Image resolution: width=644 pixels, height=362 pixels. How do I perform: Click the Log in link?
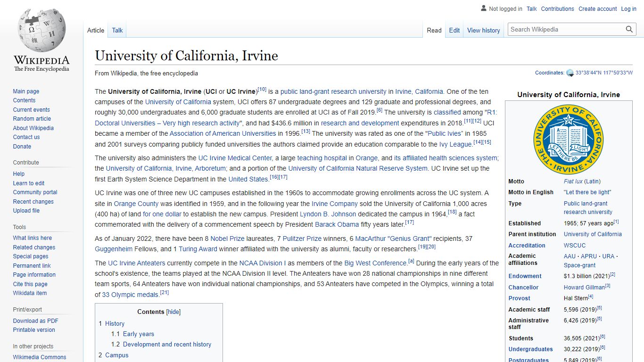[x=628, y=9]
